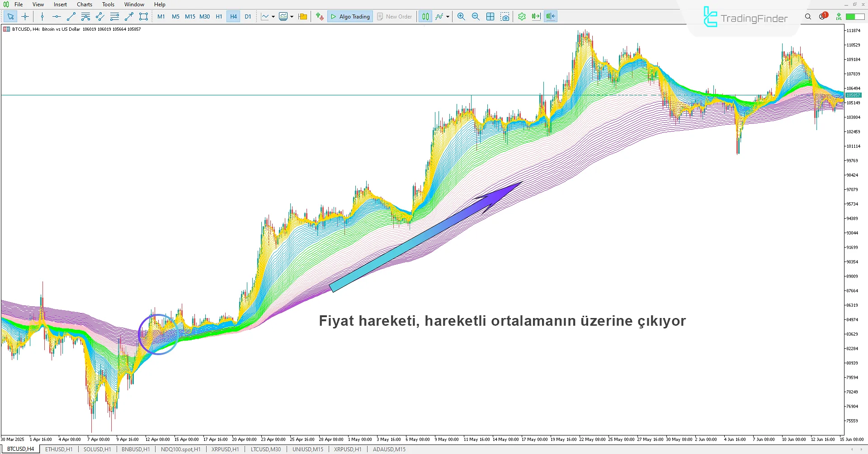Image resolution: width=868 pixels, height=454 pixels.
Task: Disable Algo Trading
Action: [x=350, y=16]
